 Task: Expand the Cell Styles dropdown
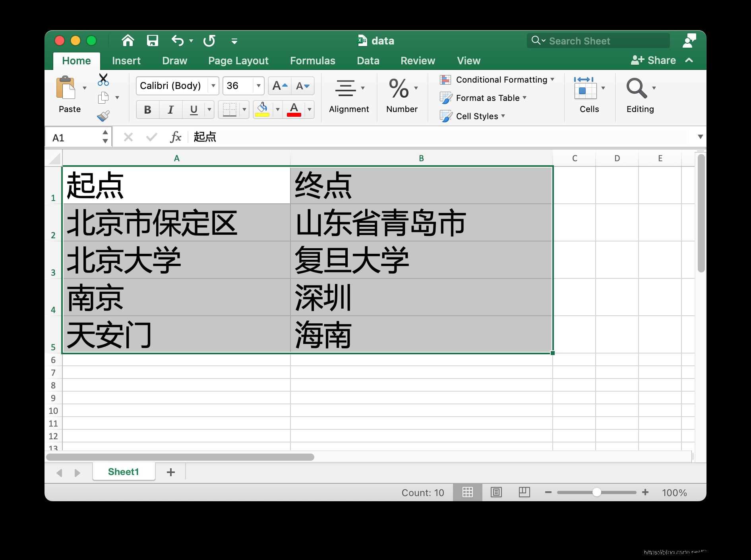pyautogui.click(x=503, y=116)
